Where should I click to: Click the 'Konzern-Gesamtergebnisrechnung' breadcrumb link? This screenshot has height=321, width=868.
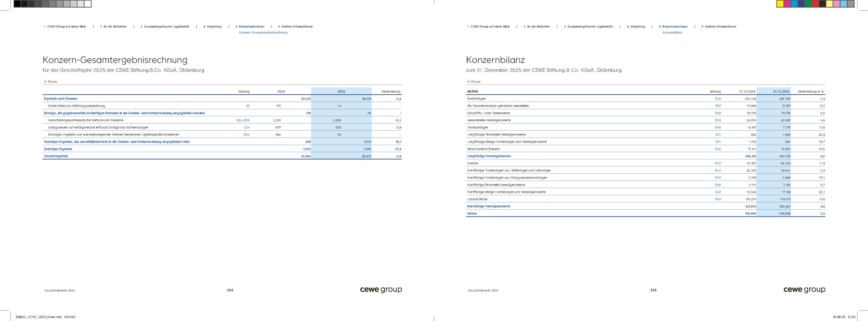[x=263, y=33]
